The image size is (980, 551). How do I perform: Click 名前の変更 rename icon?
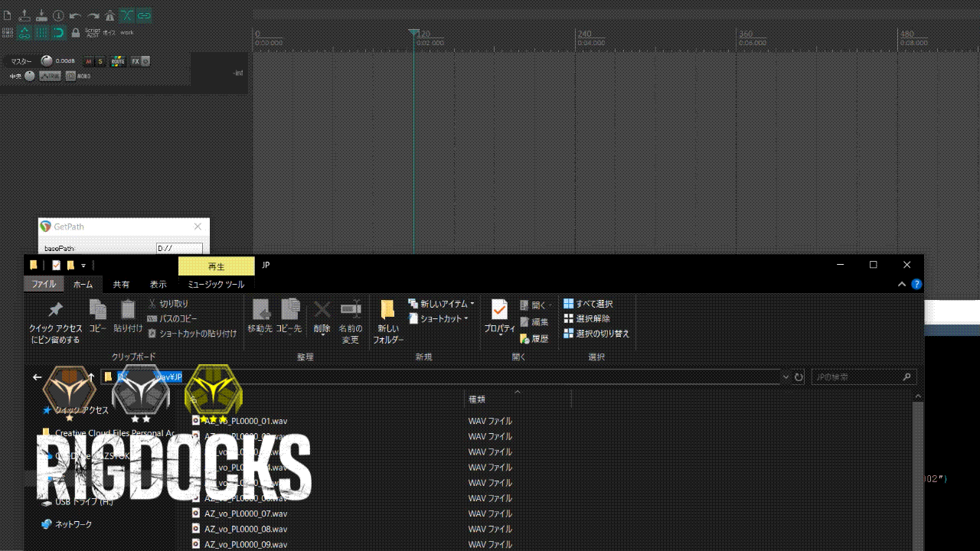[351, 309]
